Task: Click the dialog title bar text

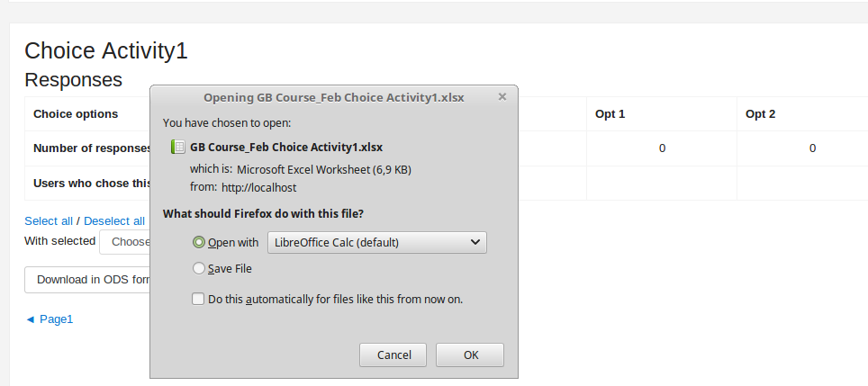Action: [x=334, y=98]
